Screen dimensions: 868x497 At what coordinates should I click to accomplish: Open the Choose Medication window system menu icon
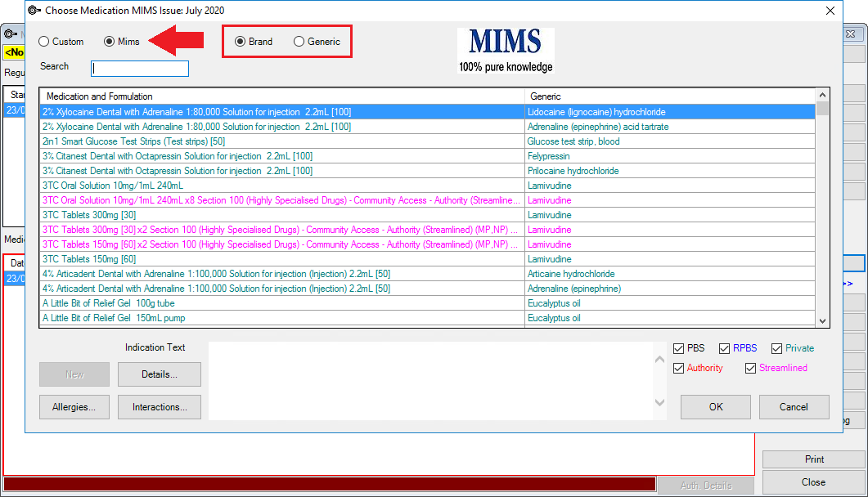pyautogui.click(x=34, y=11)
